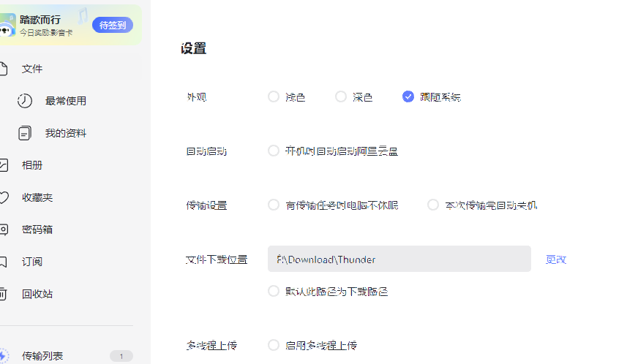Click the 更改 download location link
The image size is (627, 364).
[x=556, y=259]
